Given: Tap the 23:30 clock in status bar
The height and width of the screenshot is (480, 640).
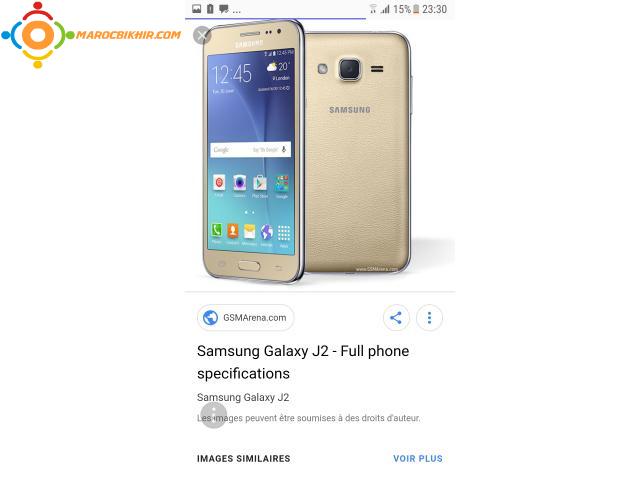Looking at the screenshot, I should point(434,9).
